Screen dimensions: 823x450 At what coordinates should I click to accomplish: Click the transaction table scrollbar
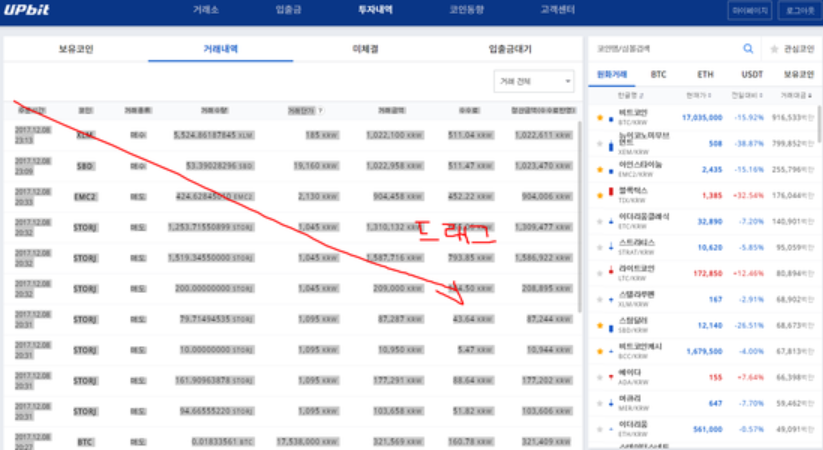click(579, 216)
